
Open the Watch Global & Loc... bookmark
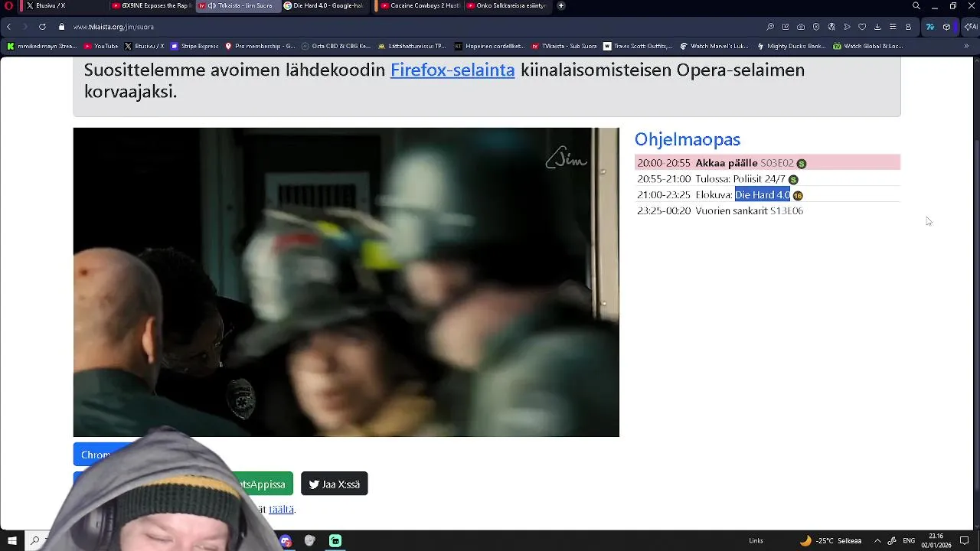click(868, 46)
